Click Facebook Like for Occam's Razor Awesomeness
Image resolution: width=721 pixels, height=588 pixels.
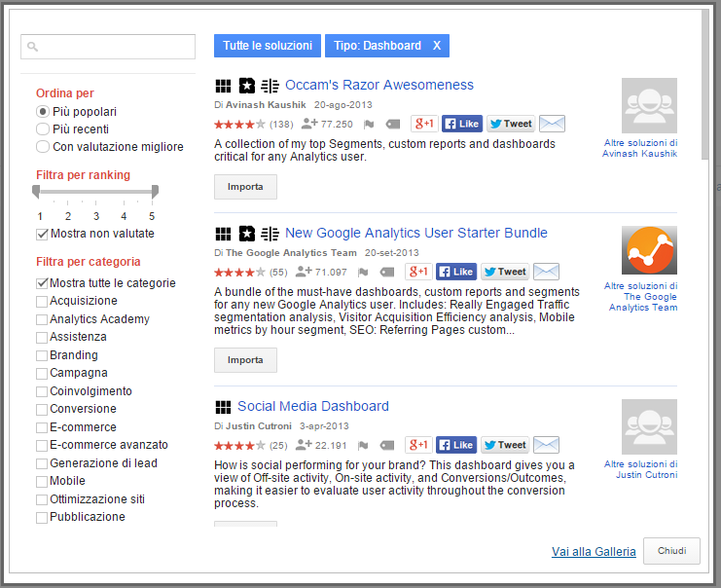[462, 124]
